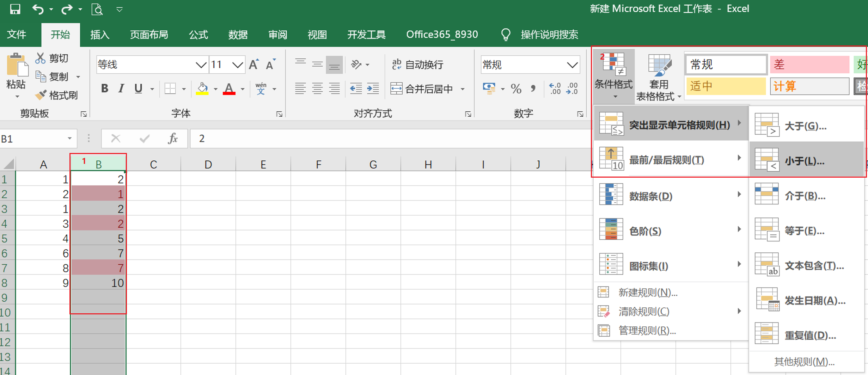Image resolution: width=868 pixels, height=375 pixels.
Task: Open the 数据条 data bars submenu
Action: click(671, 195)
